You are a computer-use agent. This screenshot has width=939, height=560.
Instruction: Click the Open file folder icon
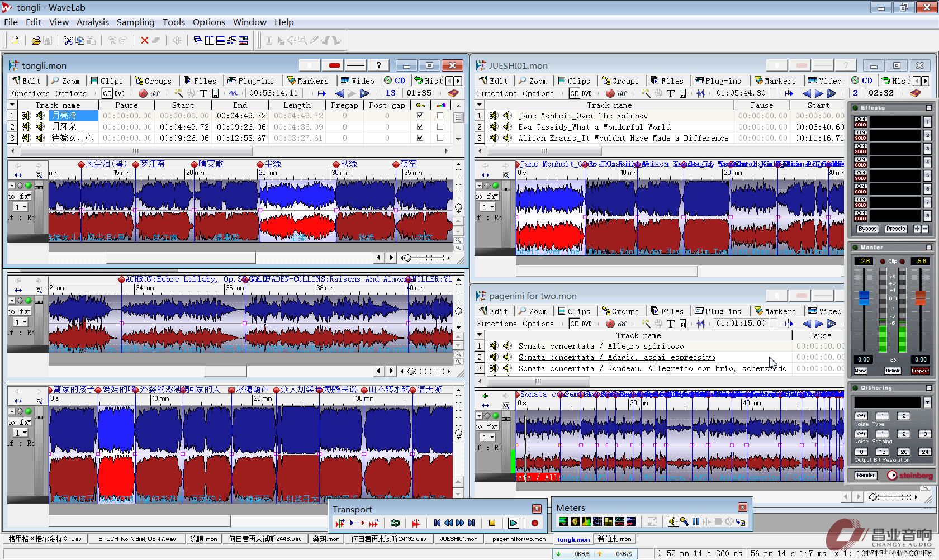(36, 40)
